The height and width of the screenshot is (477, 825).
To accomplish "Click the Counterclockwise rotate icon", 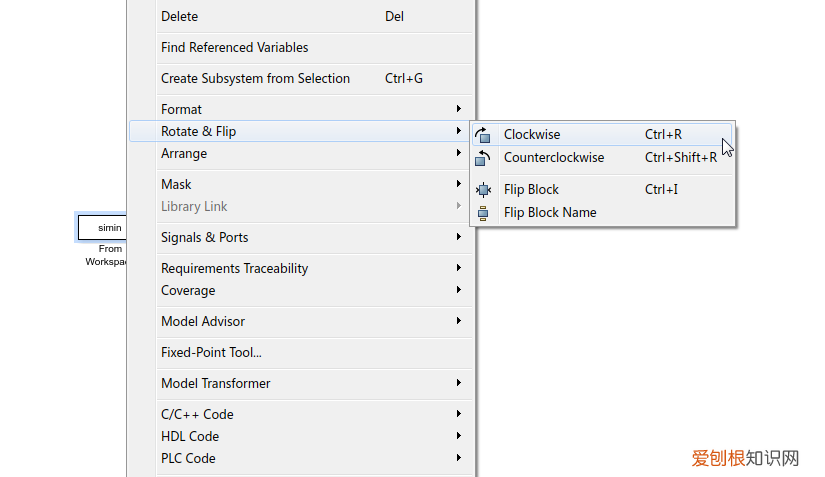I will click(x=484, y=158).
